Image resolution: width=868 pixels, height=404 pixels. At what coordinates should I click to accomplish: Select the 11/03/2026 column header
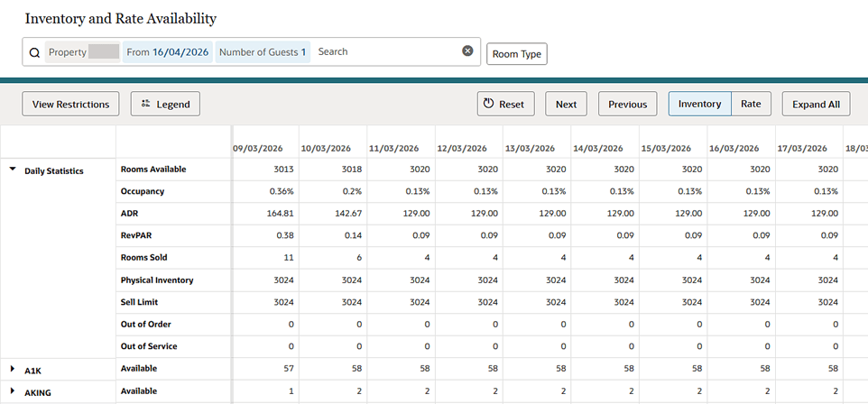coord(394,148)
